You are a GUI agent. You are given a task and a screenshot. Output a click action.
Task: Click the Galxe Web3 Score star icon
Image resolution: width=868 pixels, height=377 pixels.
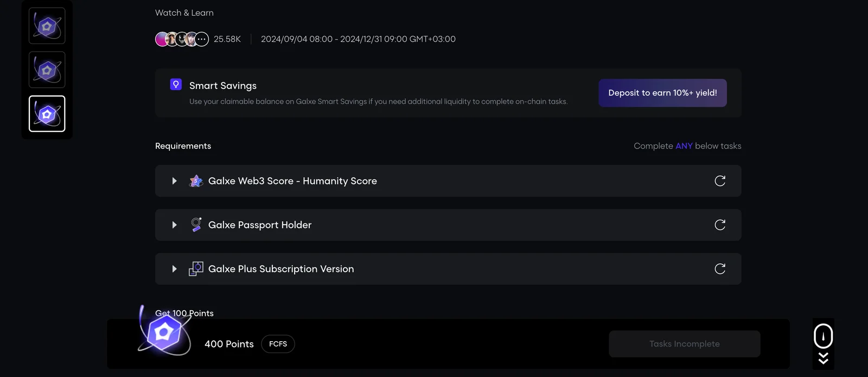[196, 181]
